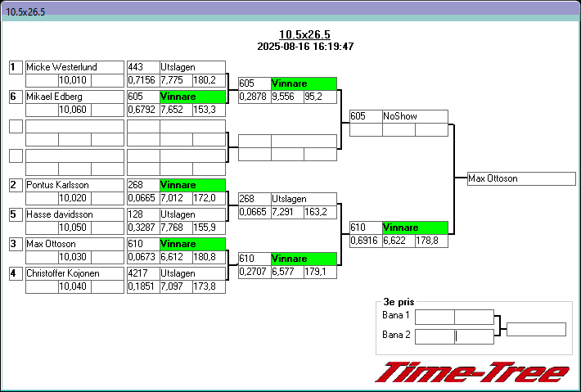This screenshot has width=581, height=392.
Task: Click the final winner Max Ottoson field
Action: pos(521,178)
